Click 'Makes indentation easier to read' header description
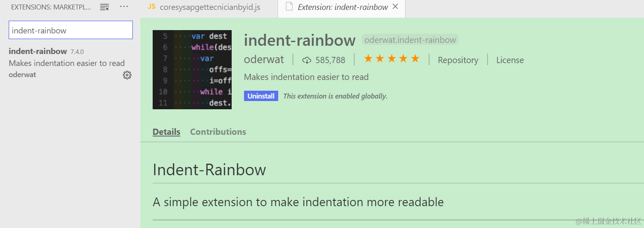Viewport: 644px width, 228px height. click(x=306, y=77)
